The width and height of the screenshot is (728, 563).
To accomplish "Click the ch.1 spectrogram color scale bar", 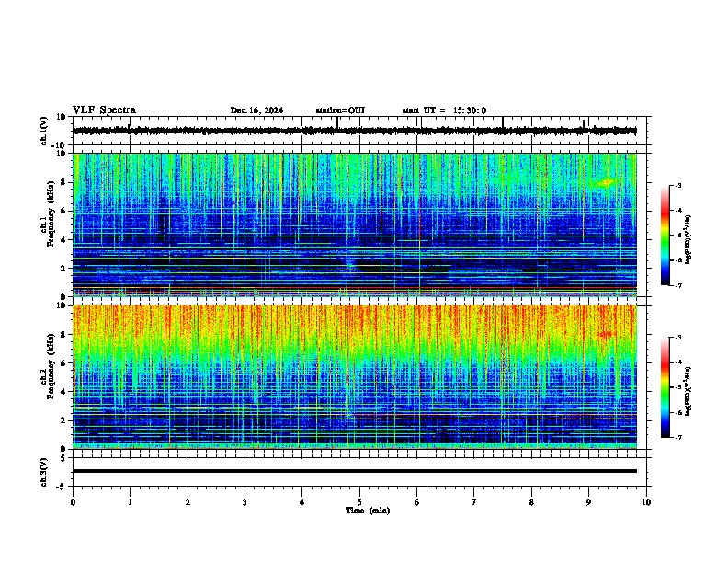I will point(665,236).
